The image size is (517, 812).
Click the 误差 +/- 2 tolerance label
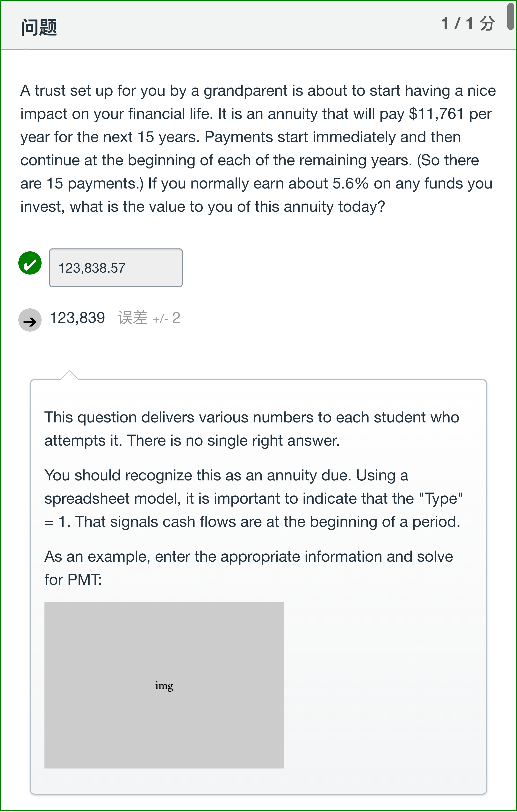click(149, 318)
